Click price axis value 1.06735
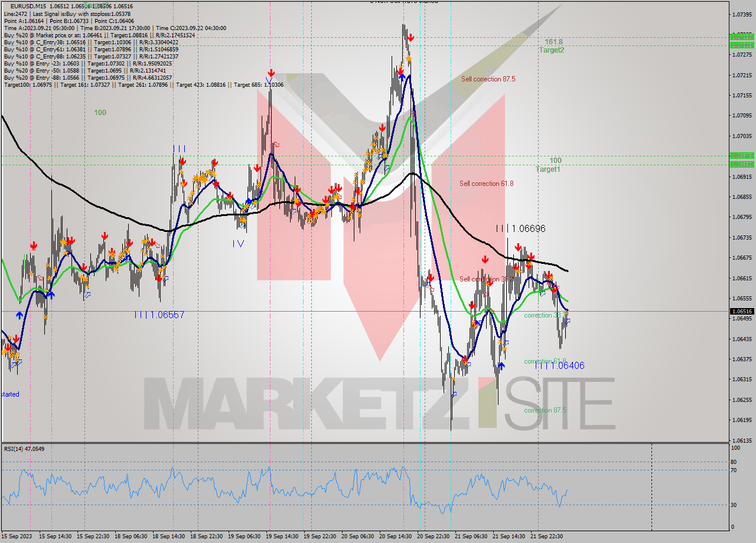 (742, 237)
